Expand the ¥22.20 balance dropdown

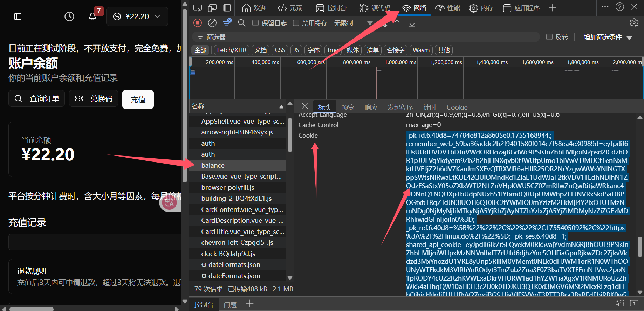[x=137, y=16]
